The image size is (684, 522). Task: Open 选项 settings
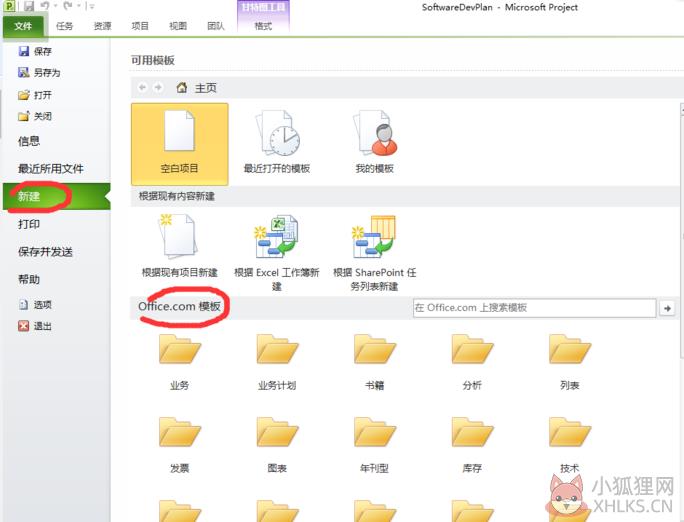point(35,304)
